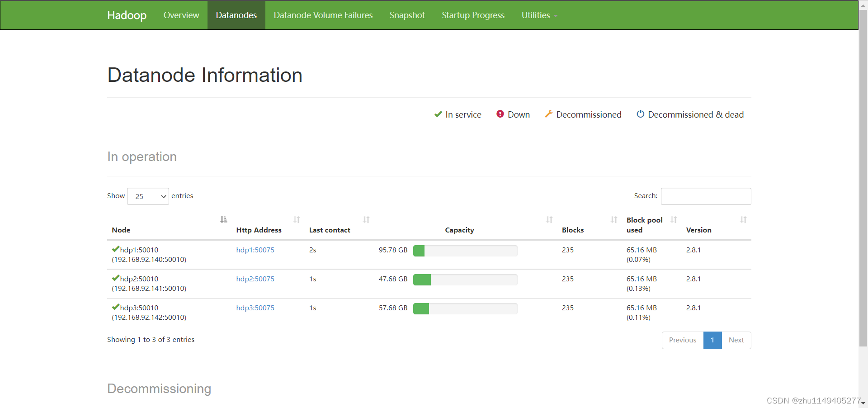
Task: Click the hdp1 capacity usage bar
Action: tap(465, 251)
